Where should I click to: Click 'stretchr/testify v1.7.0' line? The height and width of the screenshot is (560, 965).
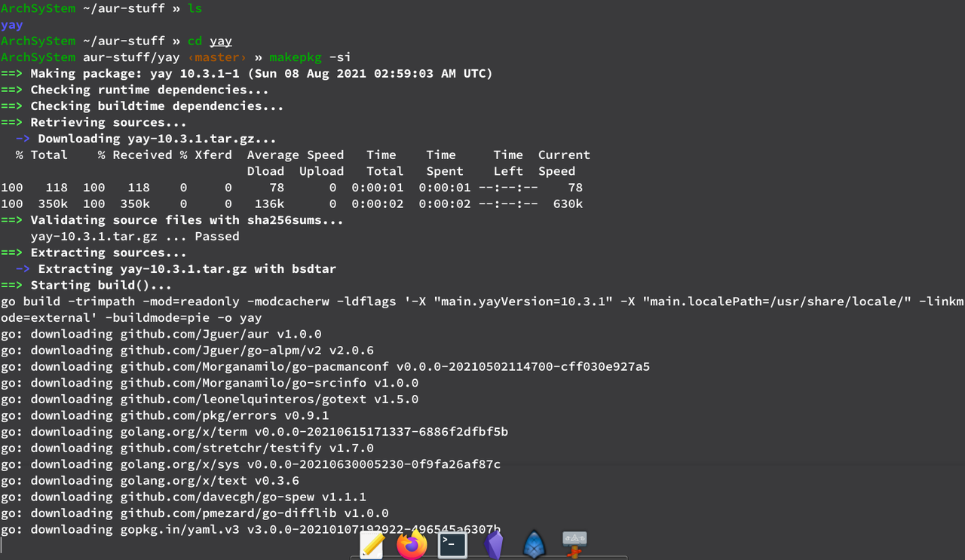tap(187, 448)
